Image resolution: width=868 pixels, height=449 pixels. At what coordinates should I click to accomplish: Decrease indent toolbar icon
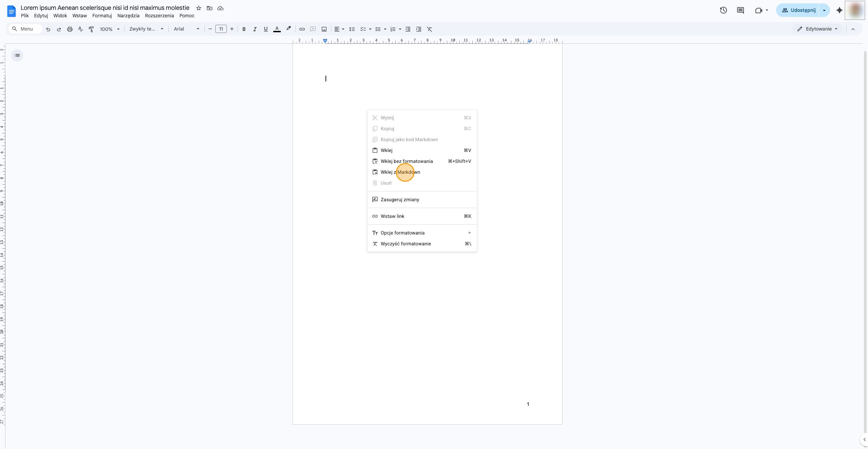408,29
